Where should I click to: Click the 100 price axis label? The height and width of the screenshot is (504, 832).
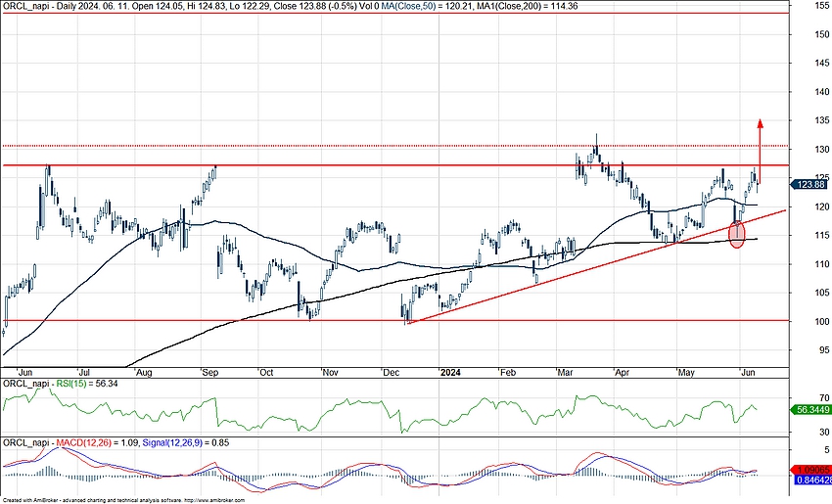(x=822, y=322)
